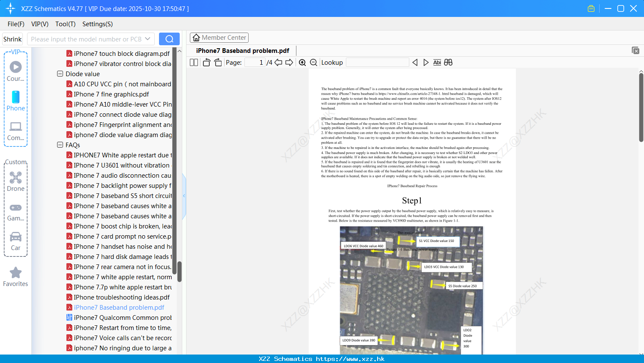Zoom out of the PDF
The image size is (644, 363).
[x=314, y=62]
